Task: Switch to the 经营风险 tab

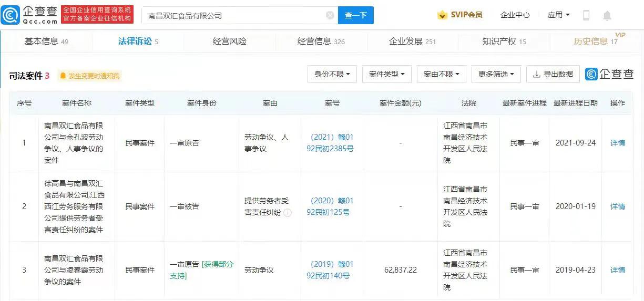Action: (x=230, y=41)
